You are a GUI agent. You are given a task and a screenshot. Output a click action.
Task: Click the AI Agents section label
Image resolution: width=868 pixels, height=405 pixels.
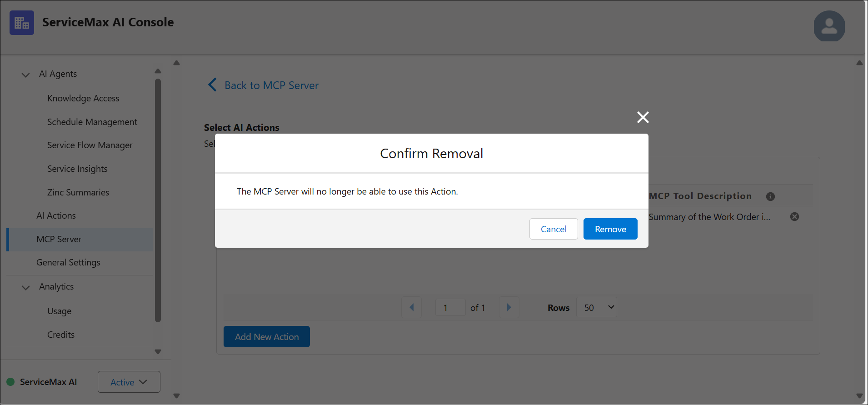pyautogui.click(x=58, y=74)
